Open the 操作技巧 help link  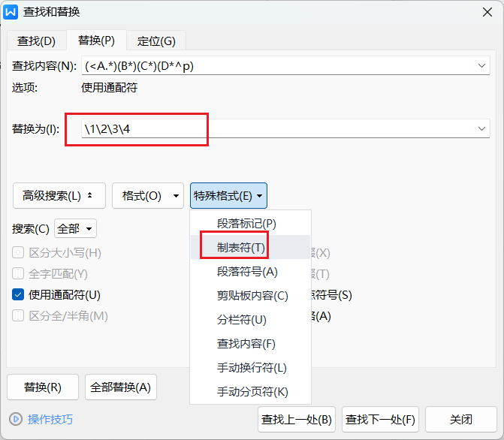click(x=50, y=419)
